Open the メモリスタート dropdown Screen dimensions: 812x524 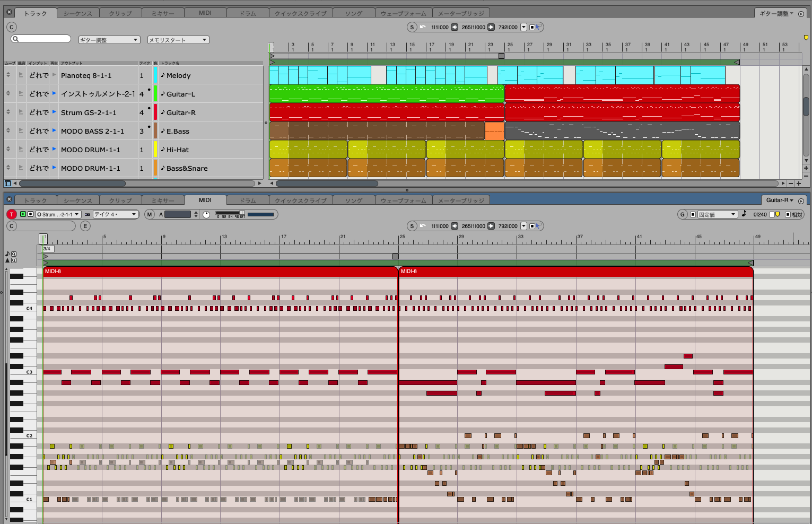tap(178, 40)
